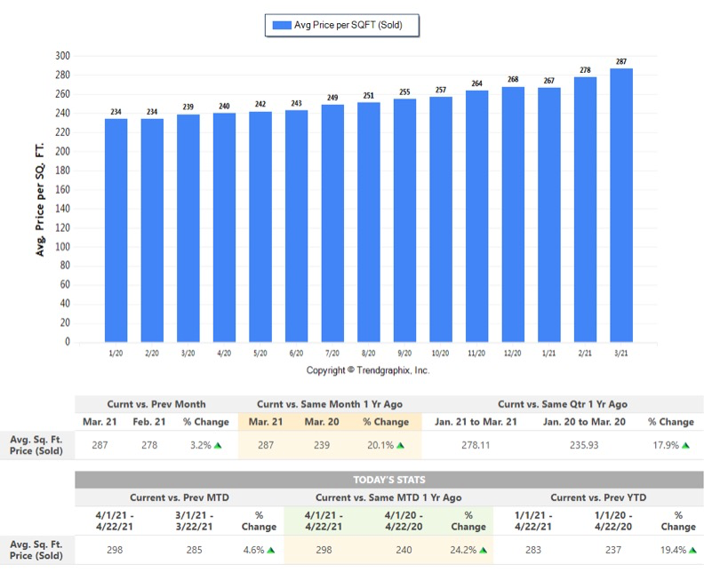Click the blue legend color swatch
Viewport: 712px width, 588px height.
click(281, 26)
